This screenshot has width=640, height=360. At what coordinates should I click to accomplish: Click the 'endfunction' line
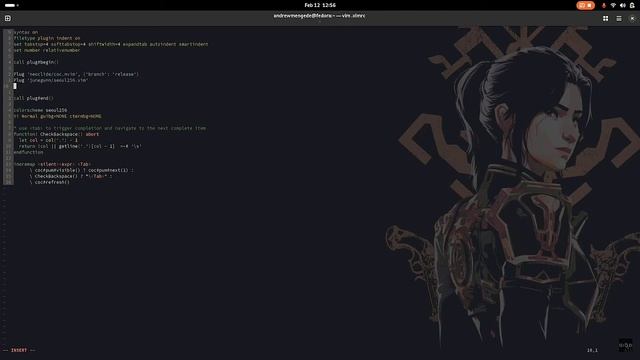click(28, 152)
